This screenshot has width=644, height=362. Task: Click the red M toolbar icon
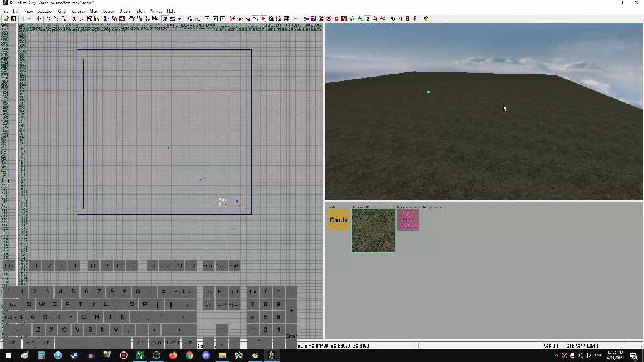(400, 19)
